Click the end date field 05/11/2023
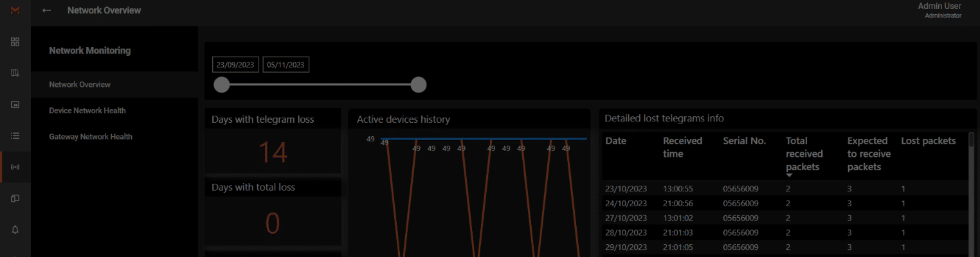The height and width of the screenshot is (257, 980). click(x=286, y=65)
